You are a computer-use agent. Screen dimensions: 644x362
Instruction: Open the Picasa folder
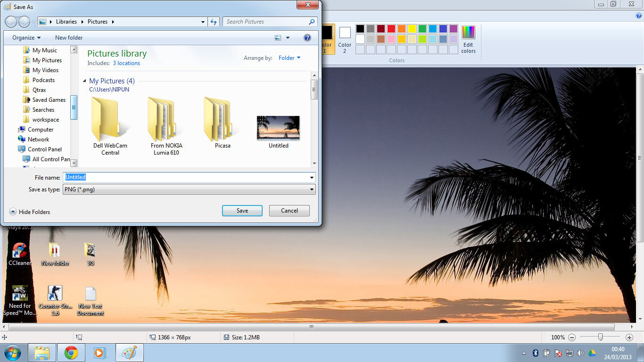(x=223, y=123)
